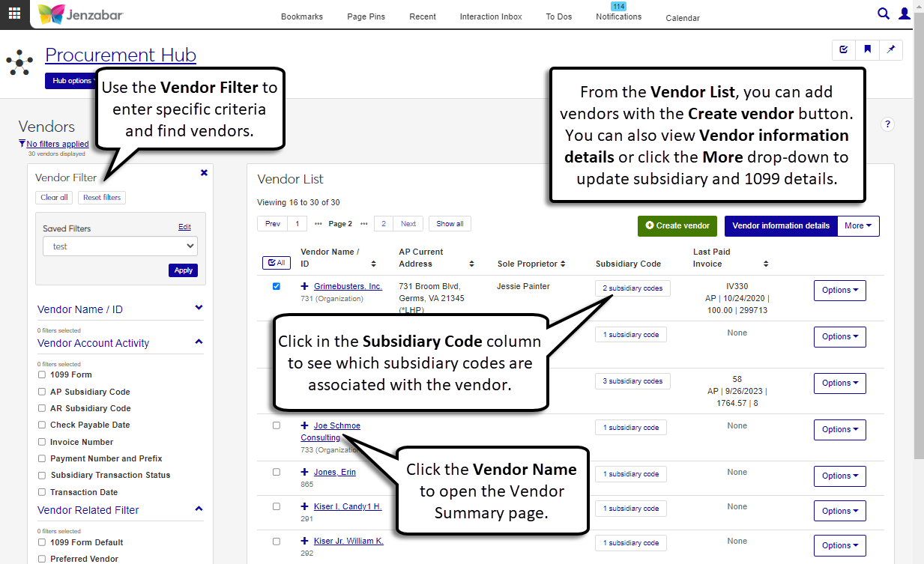Image resolution: width=924 pixels, height=564 pixels.
Task: Click the search magnifier icon
Action: pos(884,13)
